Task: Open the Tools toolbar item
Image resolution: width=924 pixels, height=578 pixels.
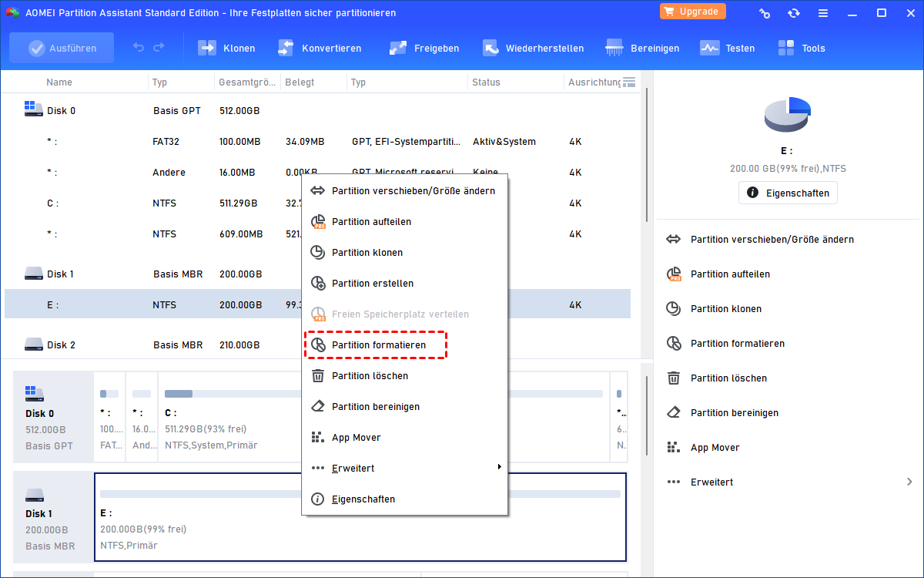Action: 801,48
